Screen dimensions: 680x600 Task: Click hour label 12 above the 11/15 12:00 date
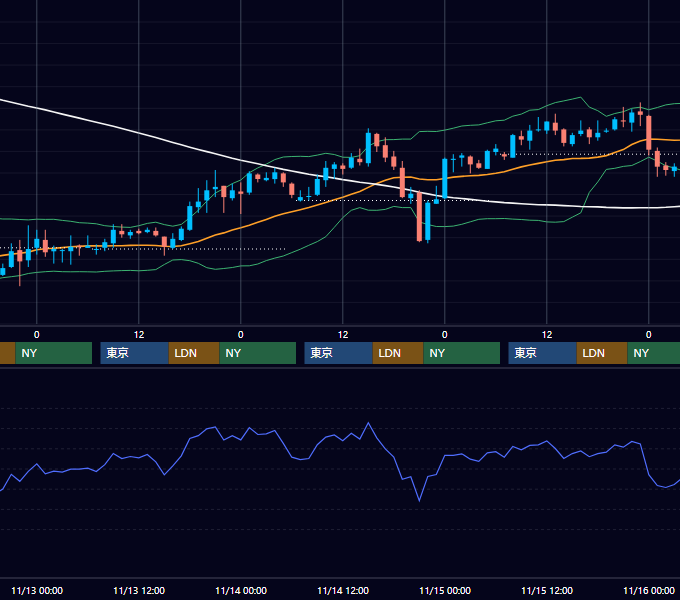(x=547, y=335)
